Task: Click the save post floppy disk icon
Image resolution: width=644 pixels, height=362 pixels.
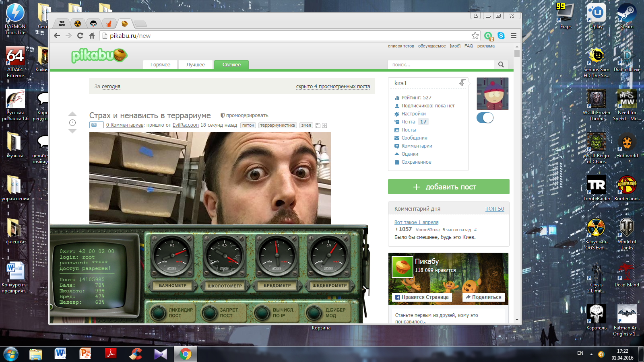Action: pyautogui.click(x=318, y=125)
